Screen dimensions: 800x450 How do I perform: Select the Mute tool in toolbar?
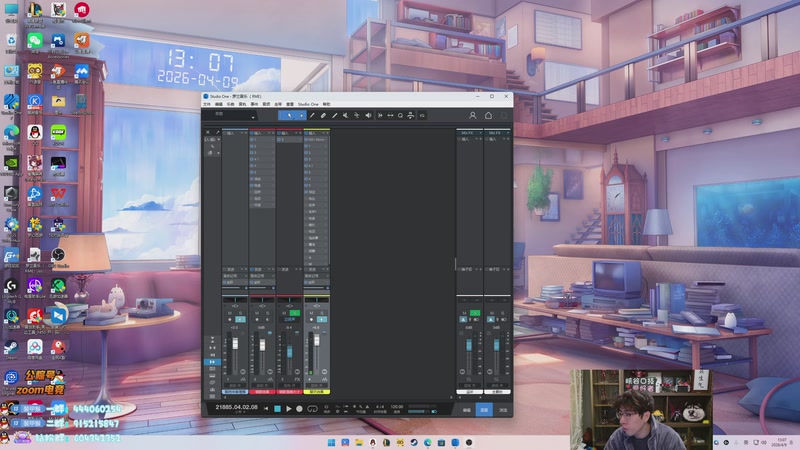coord(345,116)
